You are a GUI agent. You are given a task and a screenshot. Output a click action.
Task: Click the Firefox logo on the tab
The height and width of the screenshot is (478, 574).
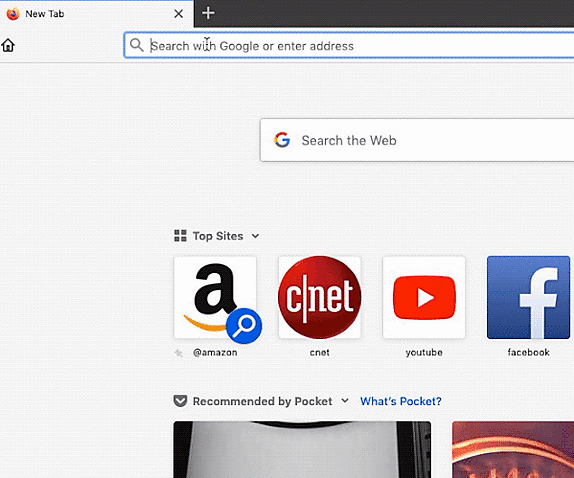pos(13,14)
